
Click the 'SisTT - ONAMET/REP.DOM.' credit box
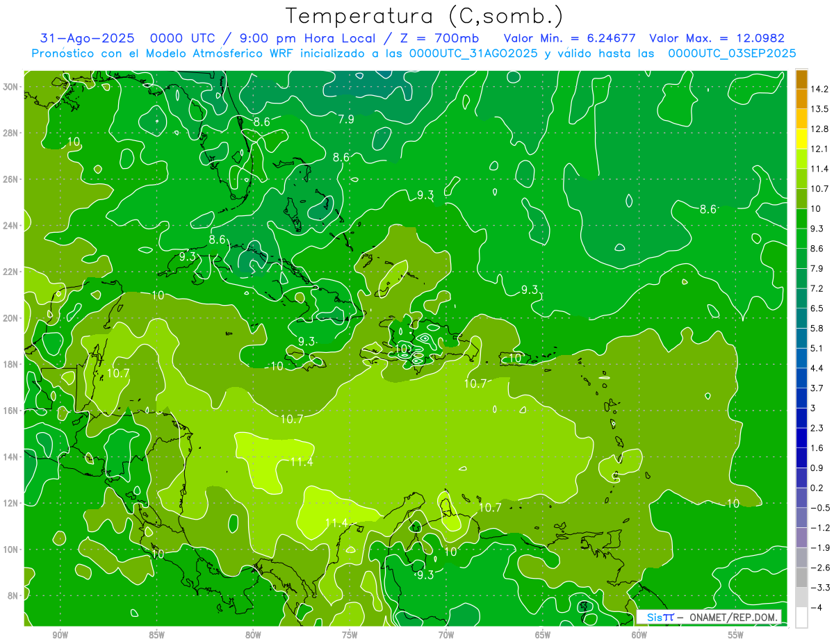click(x=710, y=617)
